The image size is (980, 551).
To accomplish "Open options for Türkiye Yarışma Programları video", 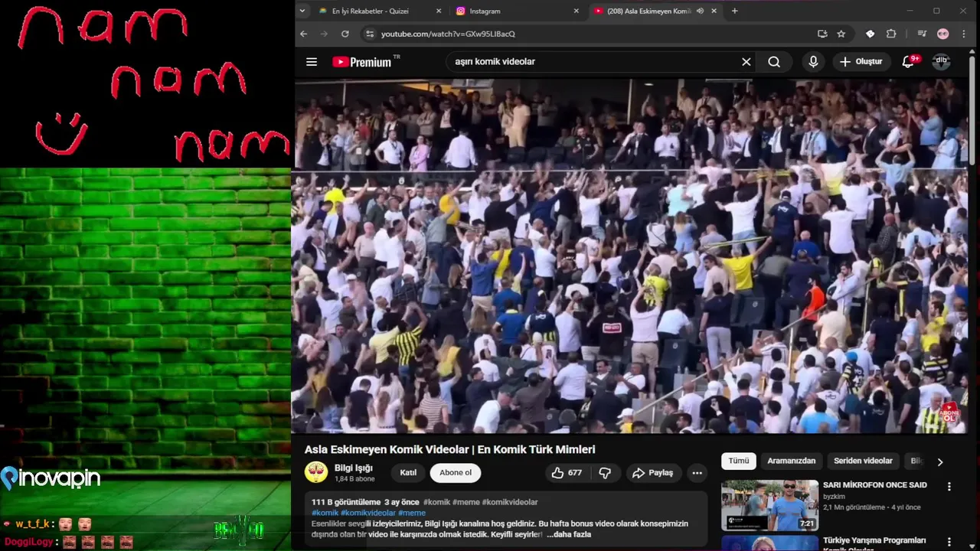I will (949, 541).
